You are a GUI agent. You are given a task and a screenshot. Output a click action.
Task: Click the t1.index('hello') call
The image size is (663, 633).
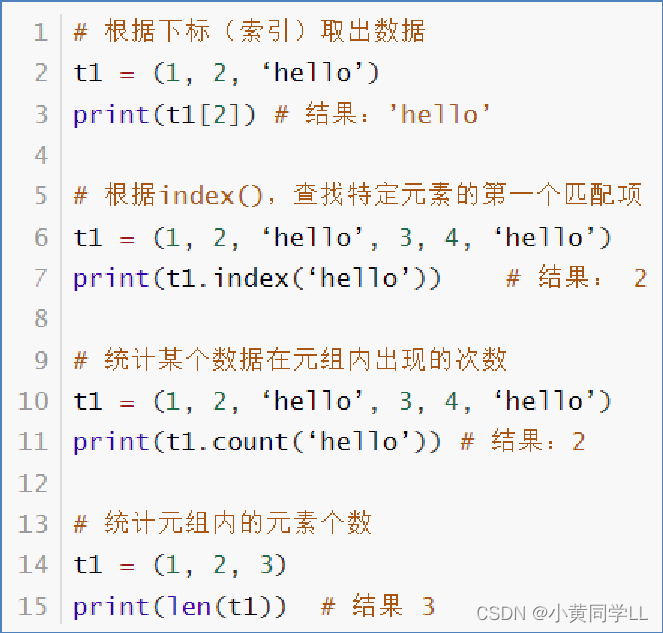pos(257,279)
